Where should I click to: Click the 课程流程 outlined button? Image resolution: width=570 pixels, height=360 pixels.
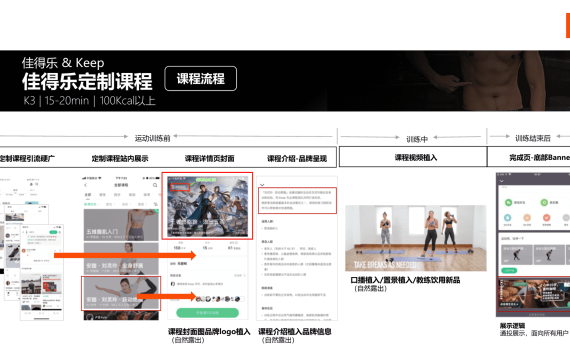(201, 79)
